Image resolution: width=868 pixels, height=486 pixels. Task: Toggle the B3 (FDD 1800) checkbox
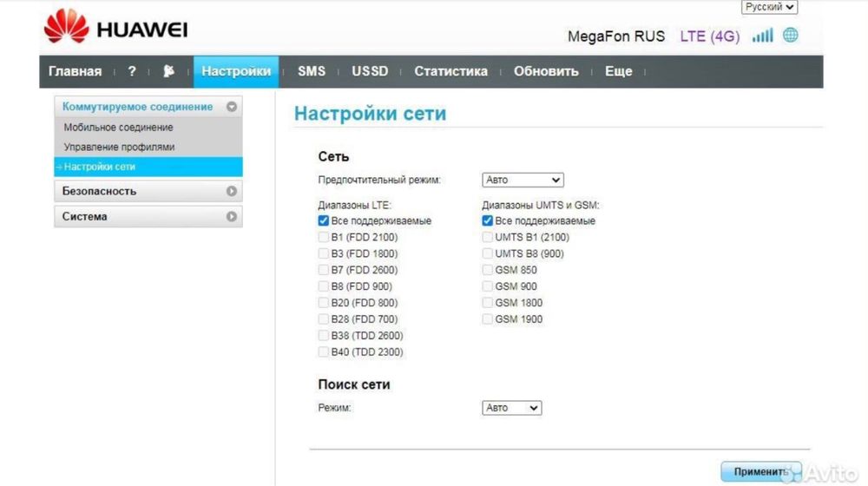tap(323, 253)
